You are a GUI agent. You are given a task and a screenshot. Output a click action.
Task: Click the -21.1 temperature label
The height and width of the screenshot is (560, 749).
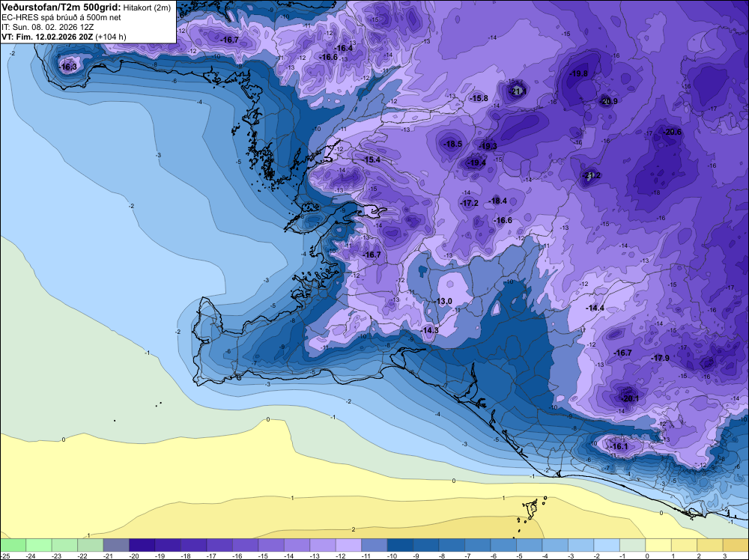[518, 91]
